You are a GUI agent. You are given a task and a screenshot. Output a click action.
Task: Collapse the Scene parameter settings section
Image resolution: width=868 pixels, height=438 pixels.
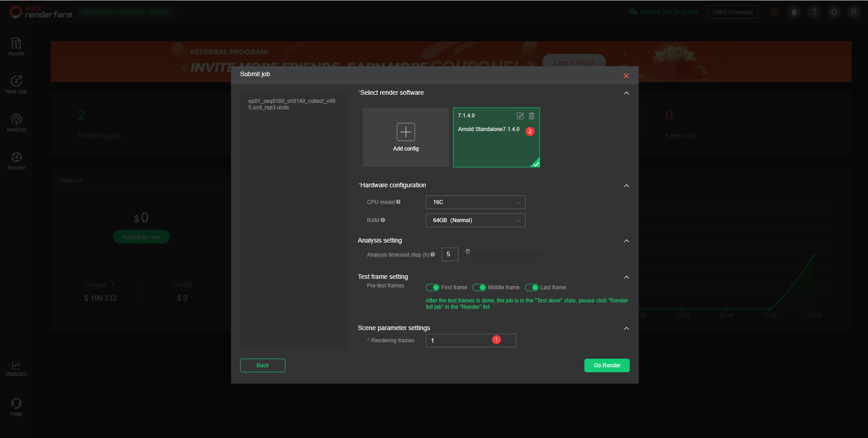point(627,328)
